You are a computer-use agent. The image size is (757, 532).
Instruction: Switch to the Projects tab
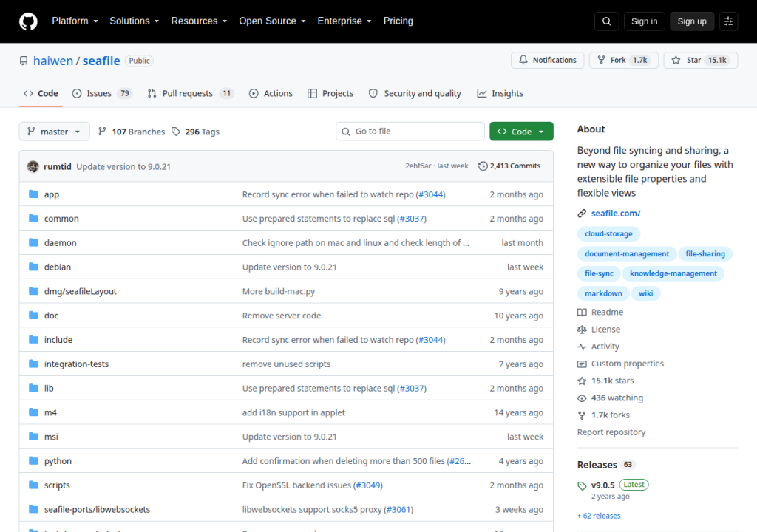click(330, 93)
